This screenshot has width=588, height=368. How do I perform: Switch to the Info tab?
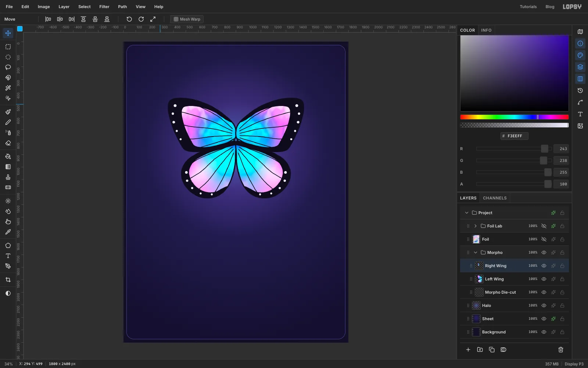pyautogui.click(x=486, y=30)
